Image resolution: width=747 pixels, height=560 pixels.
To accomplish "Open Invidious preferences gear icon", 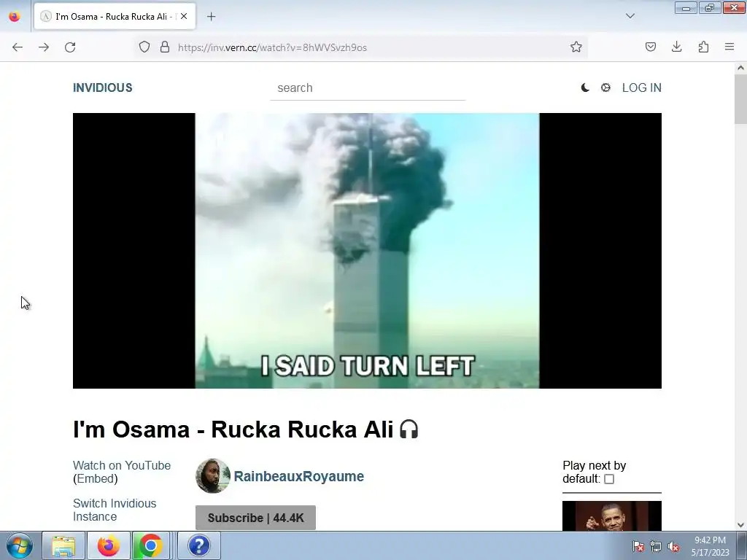I will tap(605, 87).
